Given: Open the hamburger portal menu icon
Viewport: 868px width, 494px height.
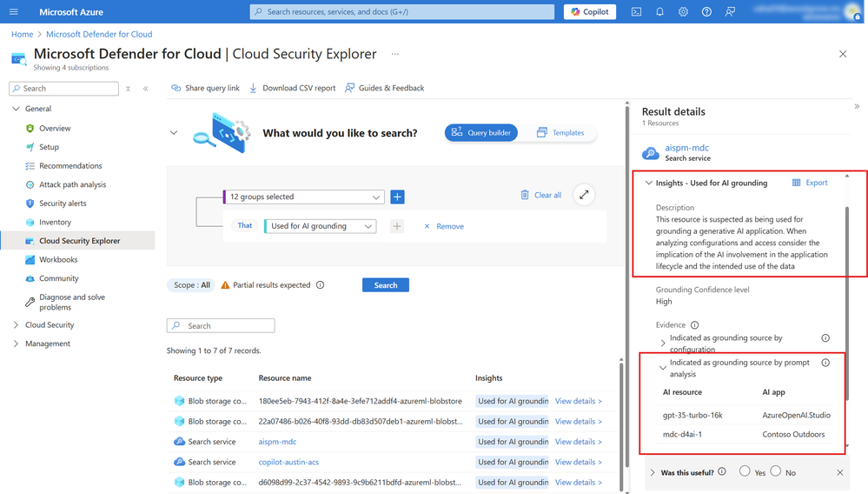Looking at the screenshot, I should [14, 11].
